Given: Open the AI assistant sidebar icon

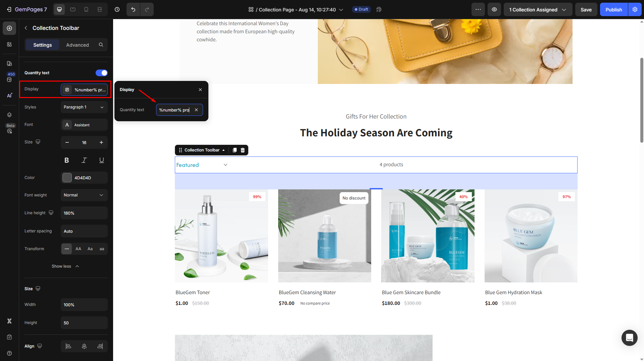Looking at the screenshot, I should (9, 95).
